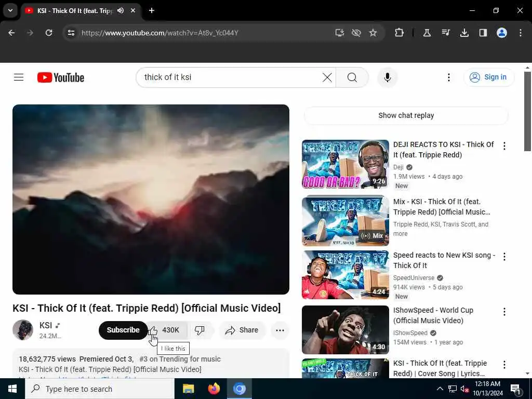The width and height of the screenshot is (532, 399).
Task: Mute the tab via speaker icon
Action: point(121,10)
